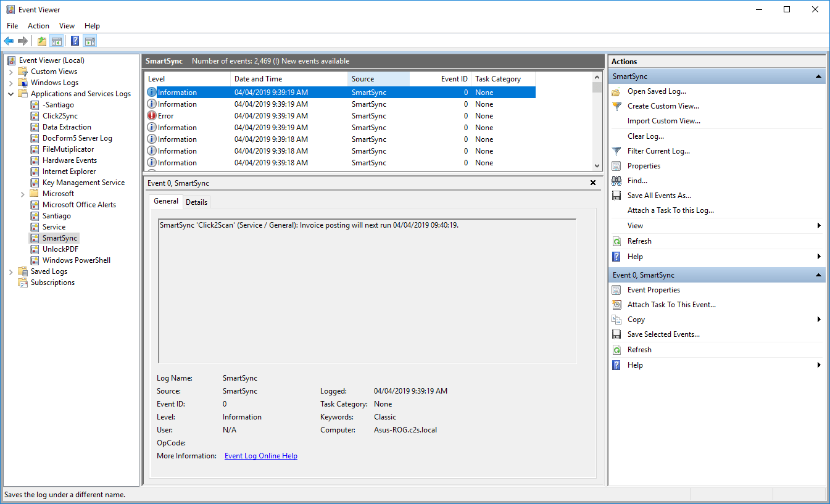Open the Copy submenu arrow
This screenshot has width=830, height=504.
[819, 320]
